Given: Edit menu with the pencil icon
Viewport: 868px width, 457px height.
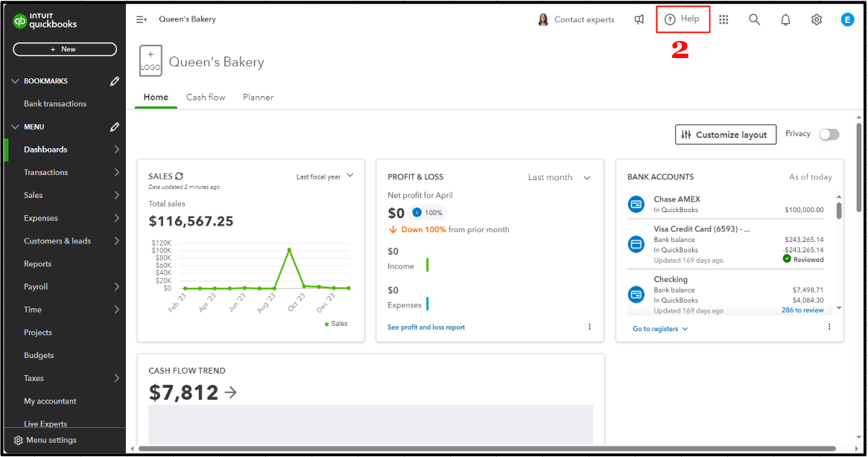Looking at the screenshot, I should pos(115,127).
